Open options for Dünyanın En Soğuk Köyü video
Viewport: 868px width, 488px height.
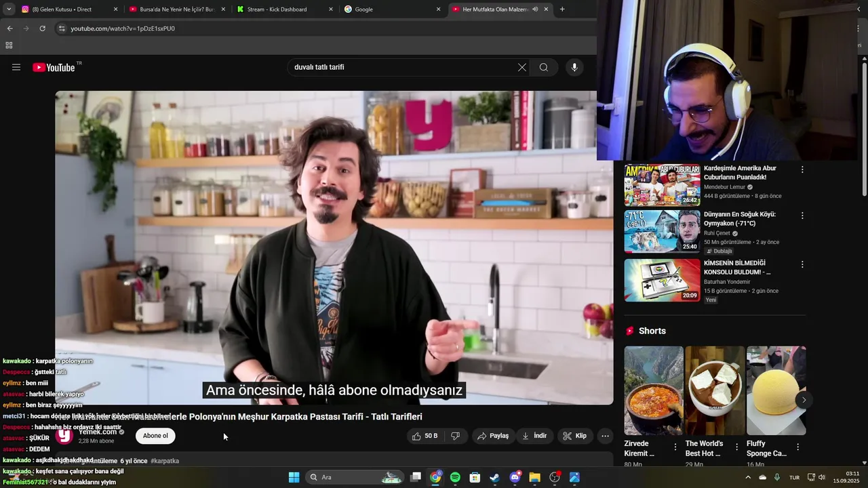tap(802, 216)
